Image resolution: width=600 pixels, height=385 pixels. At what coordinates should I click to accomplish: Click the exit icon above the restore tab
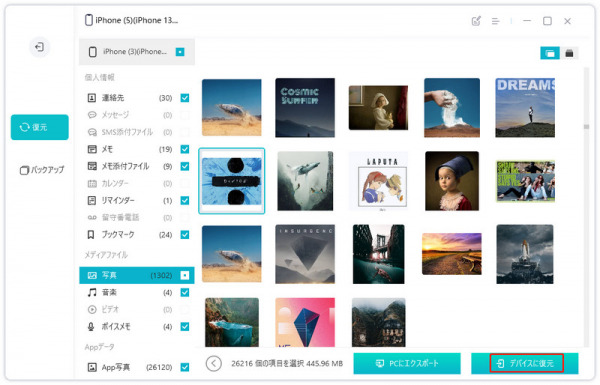coord(39,47)
